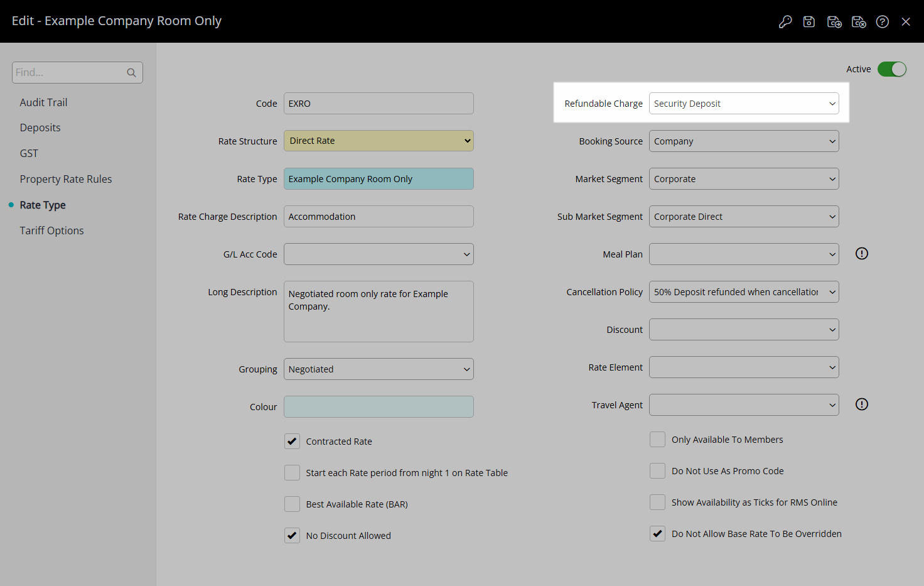Go to Deposits section
924x586 pixels.
coord(40,128)
